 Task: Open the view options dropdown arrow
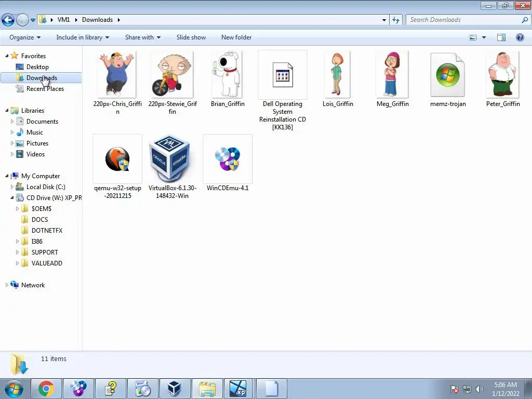click(484, 37)
